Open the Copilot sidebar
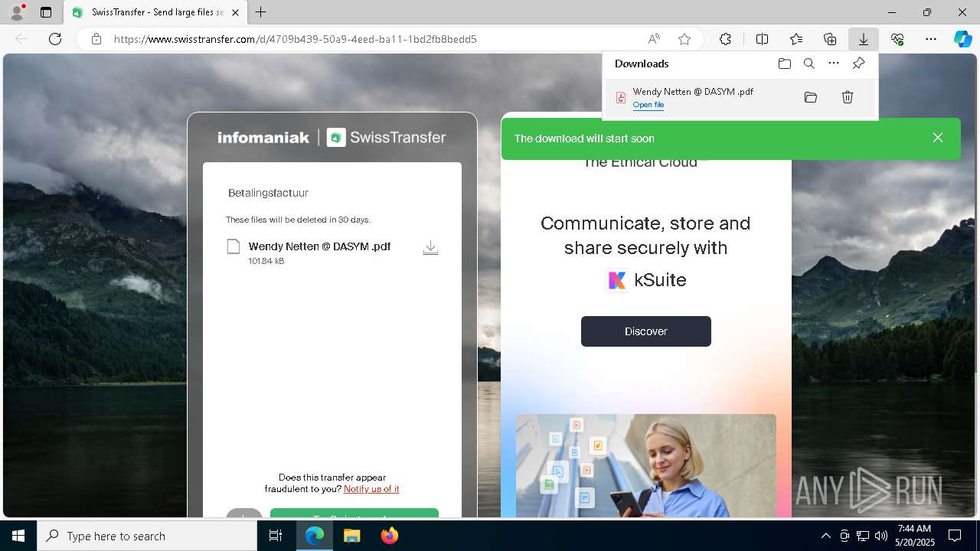The width and height of the screenshot is (980, 551). click(x=962, y=39)
